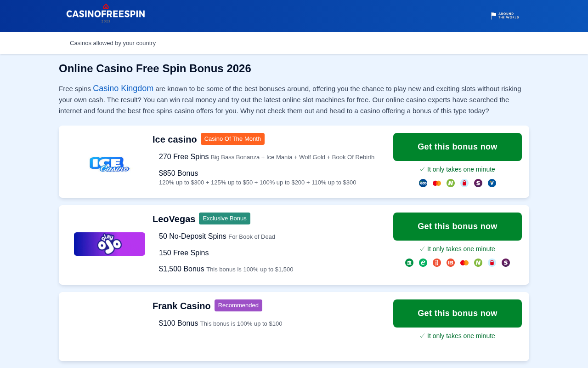The width and height of the screenshot is (588, 368).
Task: Click the Skrill icon in LeoVegas row
Action: [506, 263]
